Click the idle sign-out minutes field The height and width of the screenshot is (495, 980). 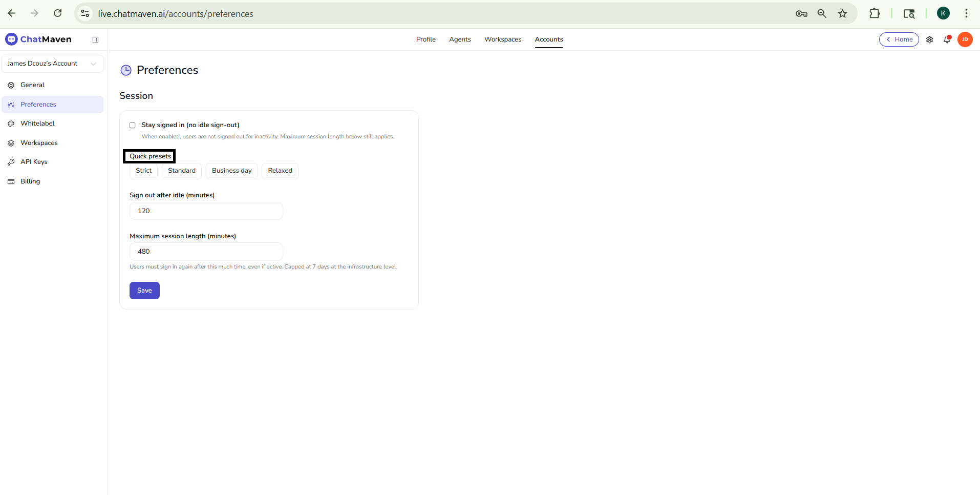coord(206,211)
